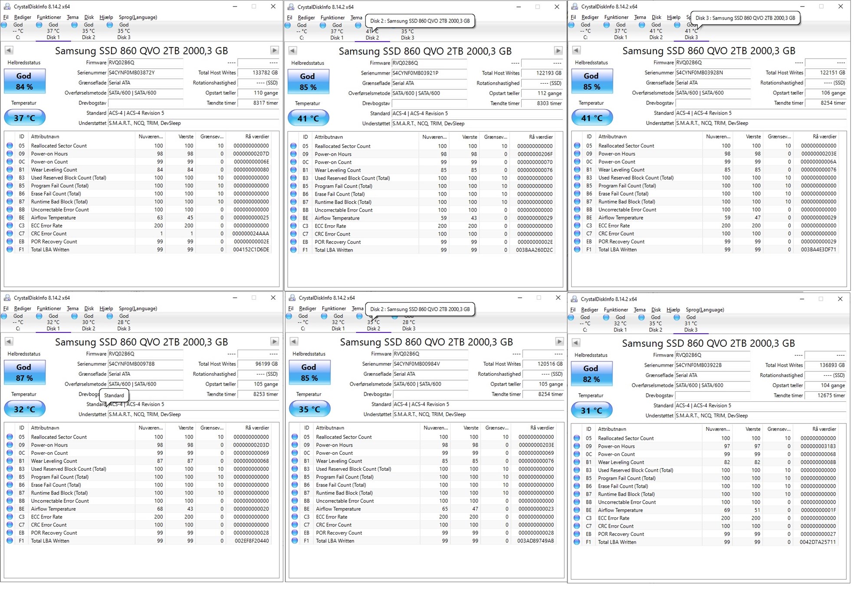868x601 pixels.
Task: Click CrystalDiskInfo title-bar icon of the 87 % window
Action: pyautogui.click(x=7, y=297)
